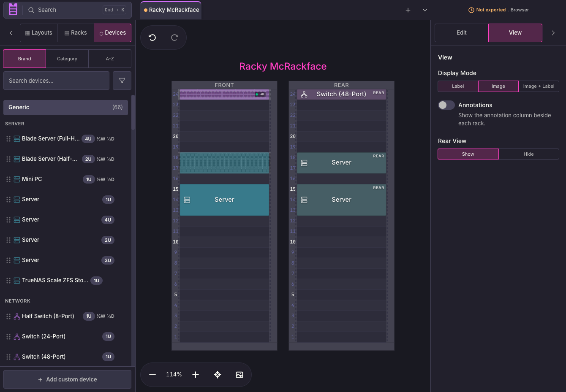Set display mode to Label

458,86
